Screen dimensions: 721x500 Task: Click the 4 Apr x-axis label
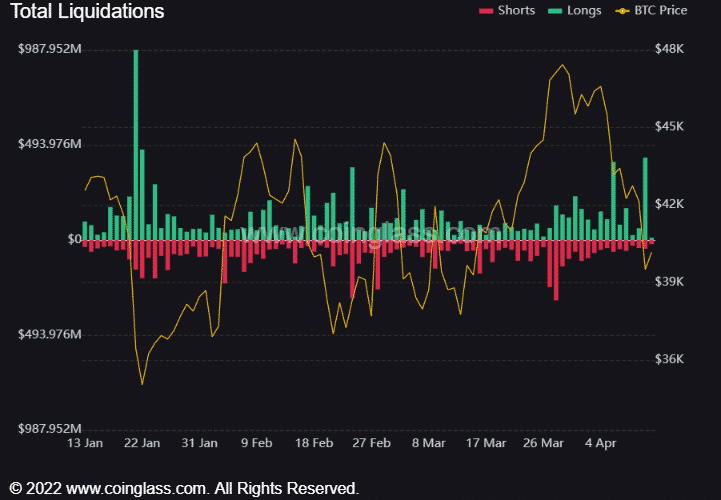coord(601,443)
